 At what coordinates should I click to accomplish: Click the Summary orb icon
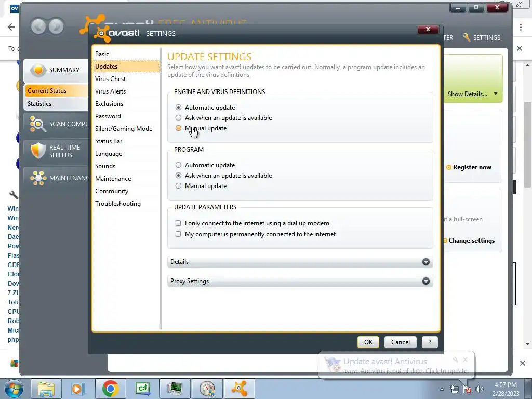(38, 70)
